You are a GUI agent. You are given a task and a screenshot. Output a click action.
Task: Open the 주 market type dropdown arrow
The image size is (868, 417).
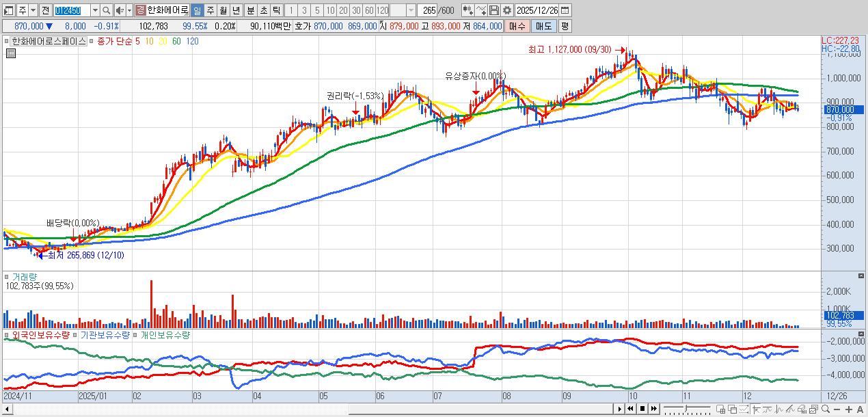tap(33, 10)
